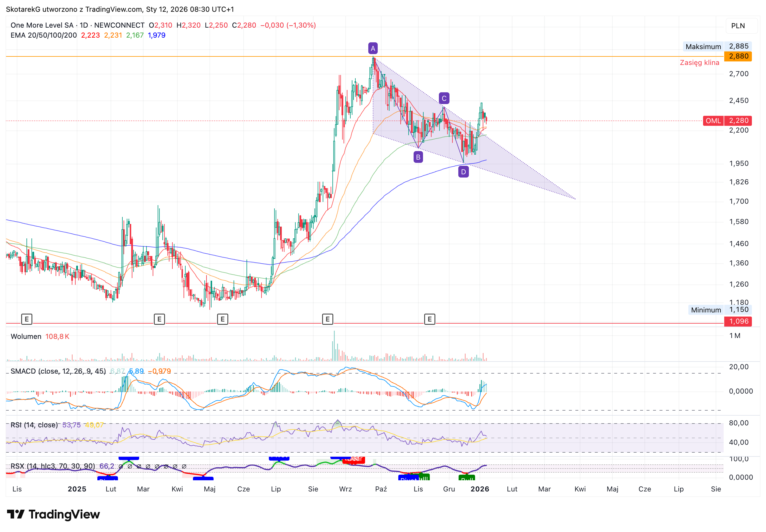Click the red Bear signal label
The height and width of the screenshot is (532, 766).
click(354, 459)
